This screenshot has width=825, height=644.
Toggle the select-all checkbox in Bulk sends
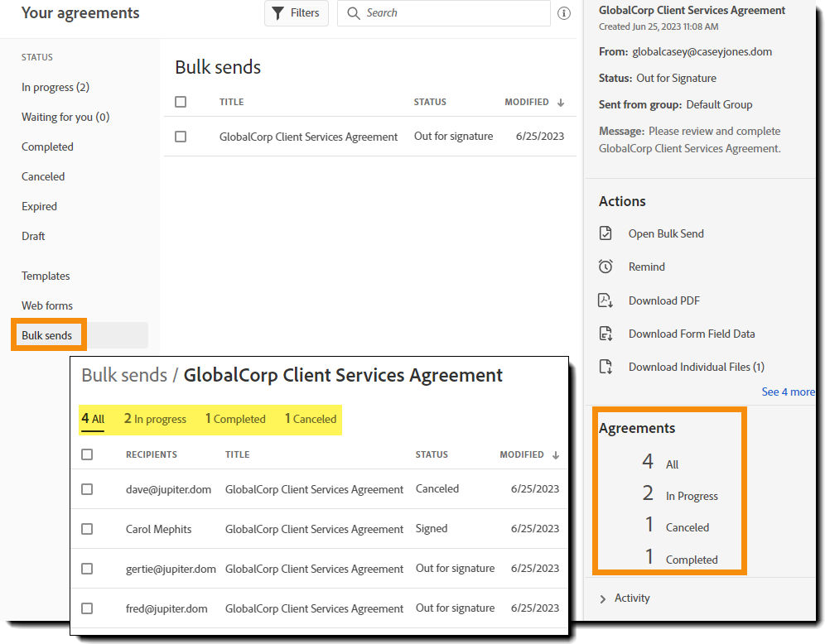tap(181, 102)
